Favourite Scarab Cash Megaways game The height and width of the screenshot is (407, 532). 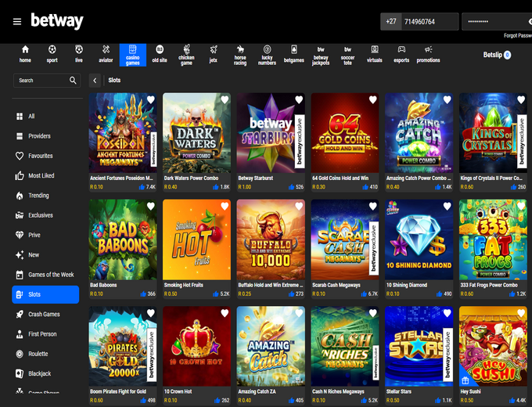(373, 207)
